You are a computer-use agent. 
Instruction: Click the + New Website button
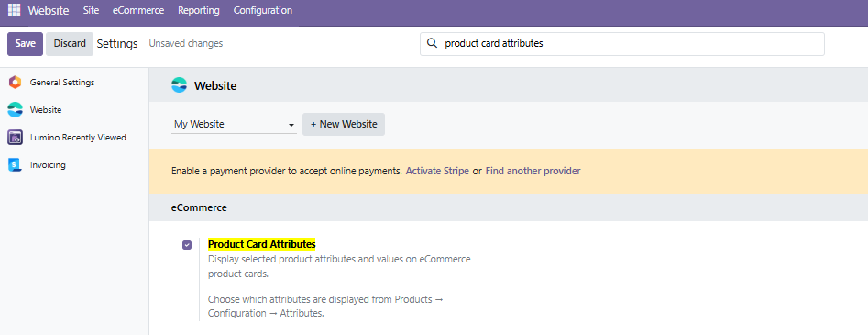(344, 124)
